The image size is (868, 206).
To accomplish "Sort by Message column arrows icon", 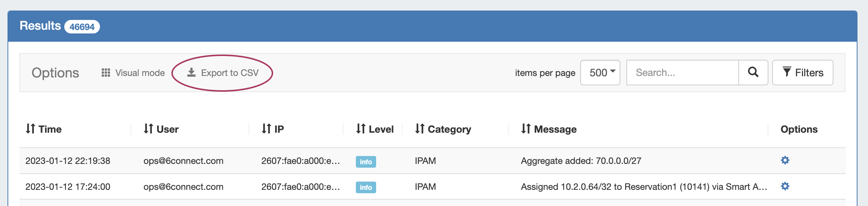I will (526, 129).
